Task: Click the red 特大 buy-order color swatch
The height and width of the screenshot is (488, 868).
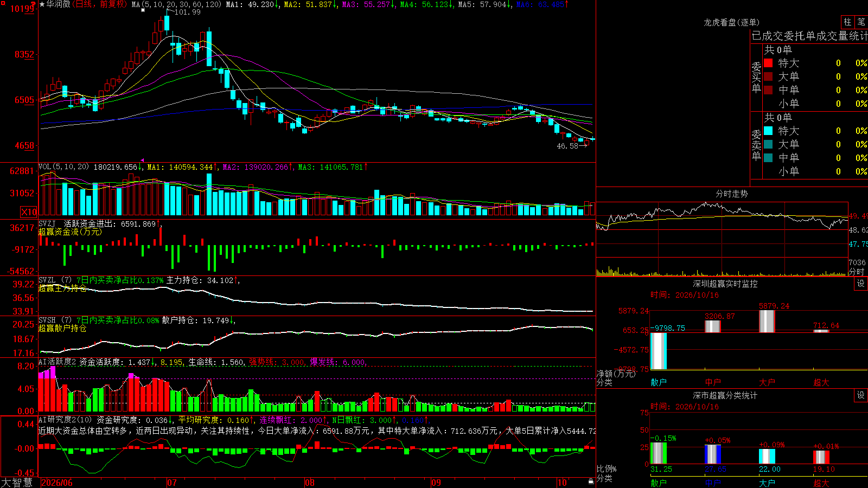Action: click(768, 63)
